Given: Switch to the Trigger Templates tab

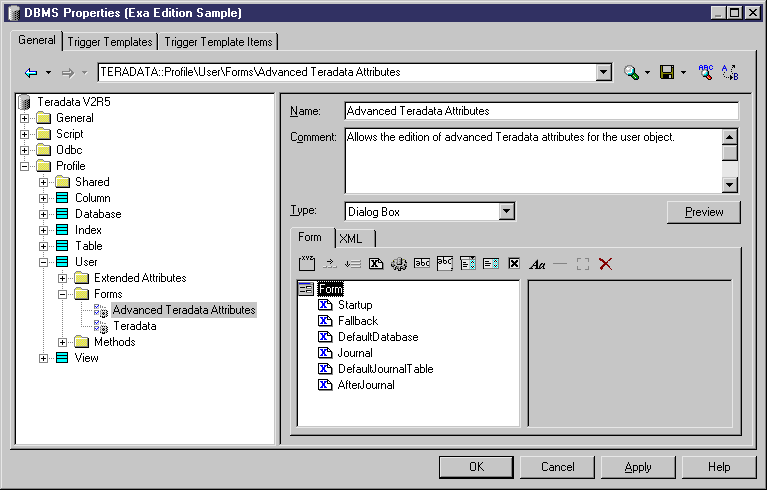Looking at the screenshot, I should point(110,42).
